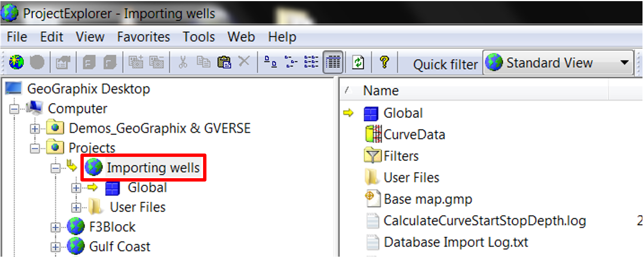Select Demos_GeoGraphix & GVERSE in tree
644x257 pixels.
click(160, 128)
